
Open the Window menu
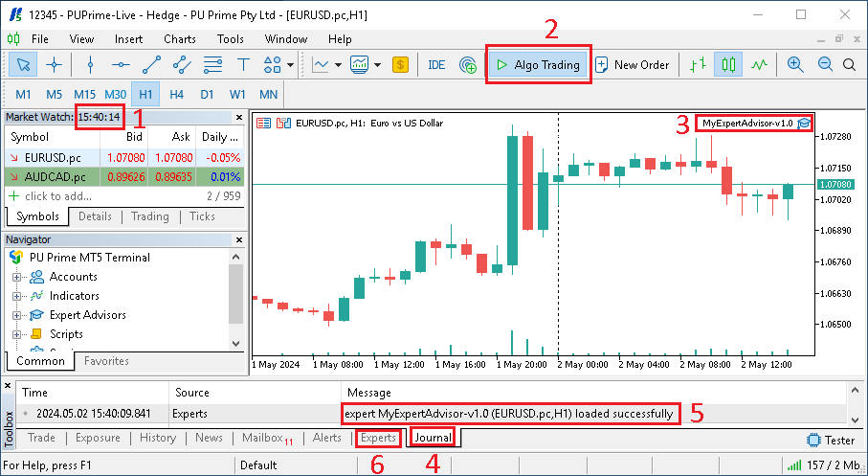coord(285,39)
